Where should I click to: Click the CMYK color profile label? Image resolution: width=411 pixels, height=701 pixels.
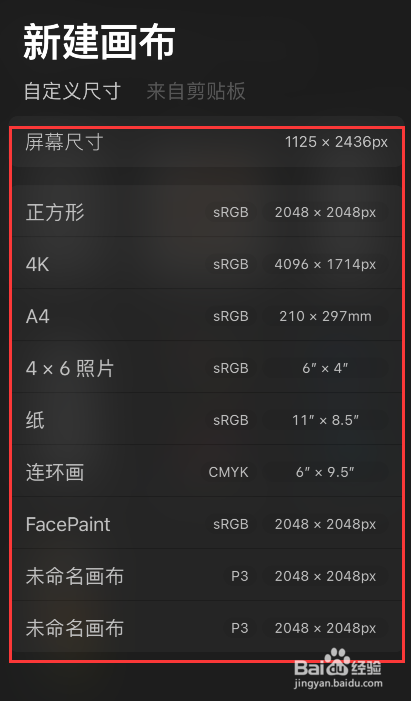pos(228,472)
